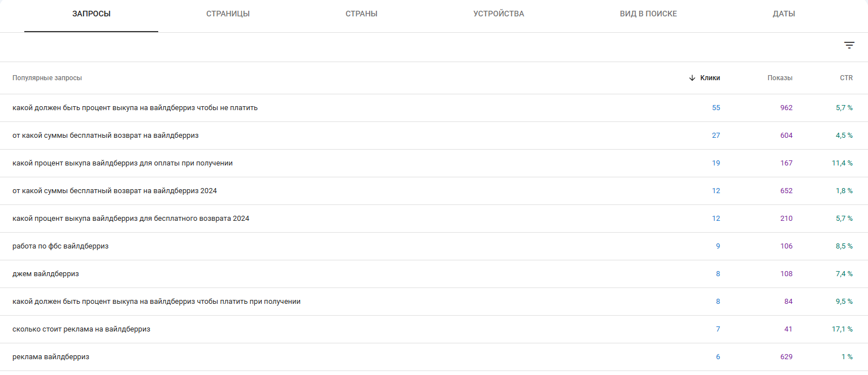868x375 pixels.
Task: Select query 'сколько стоит реклама на вайлдберриз'
Action: click(81, 329)
